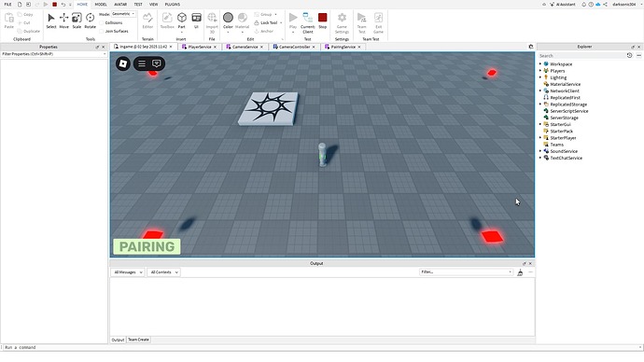Click the quick-access red stop square
The height and width of the screenshot is (362, 644).
pyautogui.click(x=54, y=4)
